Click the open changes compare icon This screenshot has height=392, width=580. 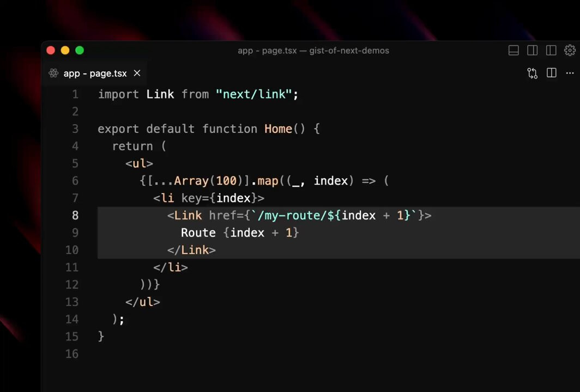[532, 73]
